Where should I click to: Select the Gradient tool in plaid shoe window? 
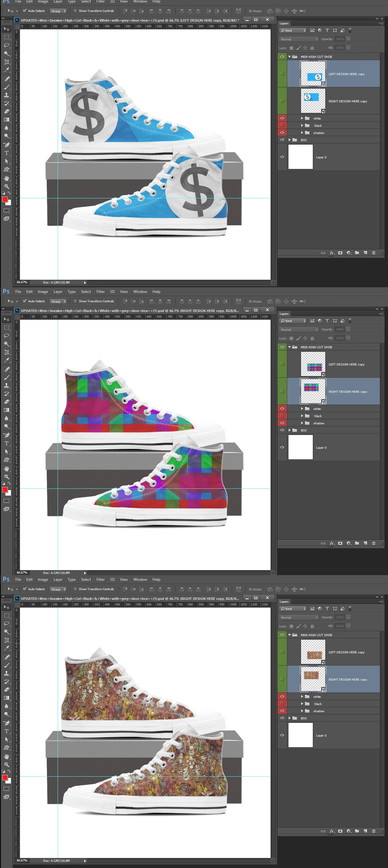tap(6, 410)
